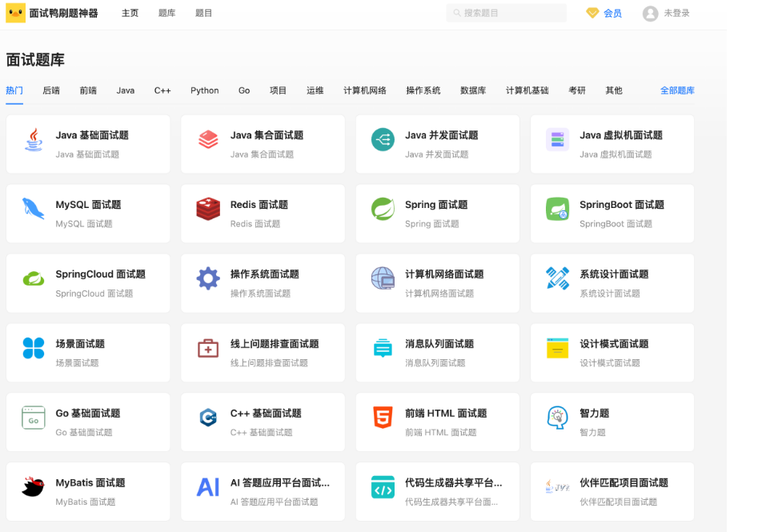This screenshot has height=532, width=778.
Task: Click the red Redis cube icon
Action: pyautogui.click(x=208, y=209)
